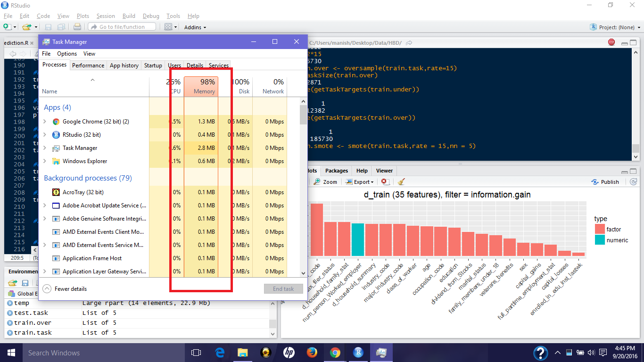Click the Go to file/function field
The width and height of the screenshot is (644, 362).
[x=122, y=27]
